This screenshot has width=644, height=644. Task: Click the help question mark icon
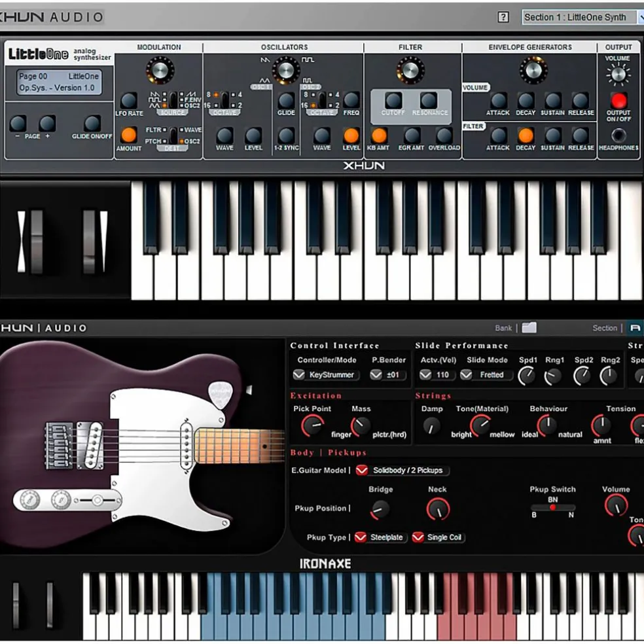[503, 17]
